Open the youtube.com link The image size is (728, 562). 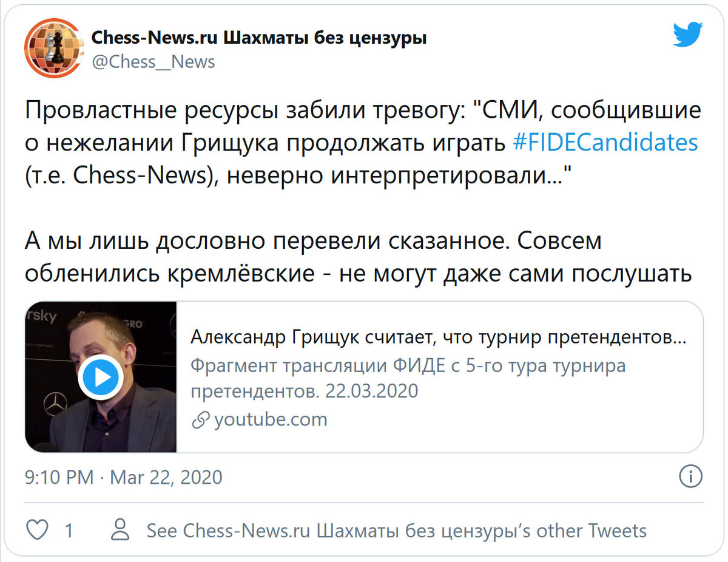(x=271, y=419)
